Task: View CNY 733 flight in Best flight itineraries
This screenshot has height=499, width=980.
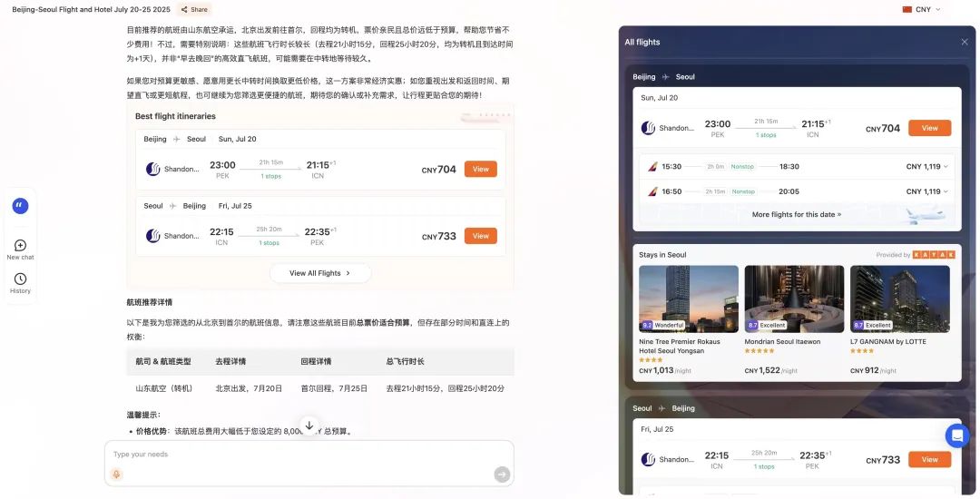Action: coord(481,236)
